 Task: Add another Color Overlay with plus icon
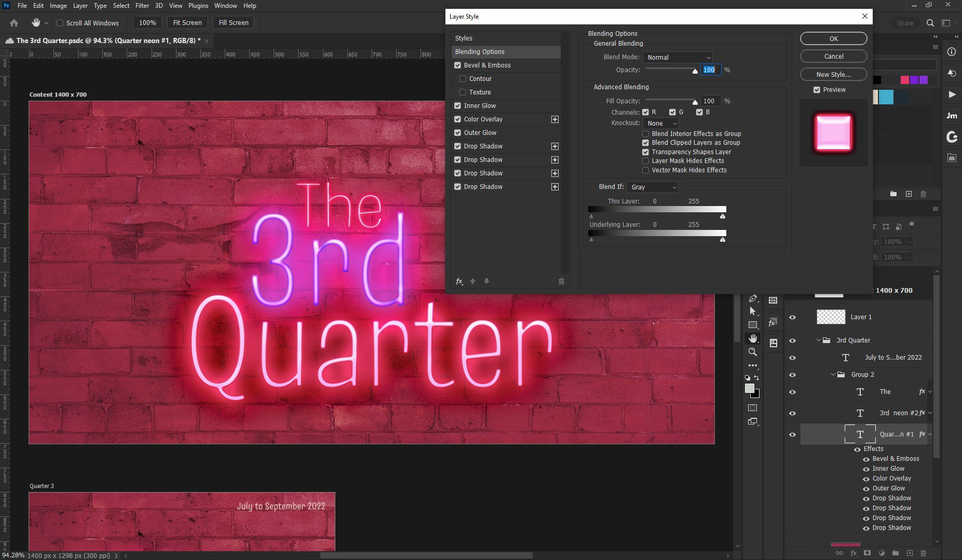[x=555, y=119]
